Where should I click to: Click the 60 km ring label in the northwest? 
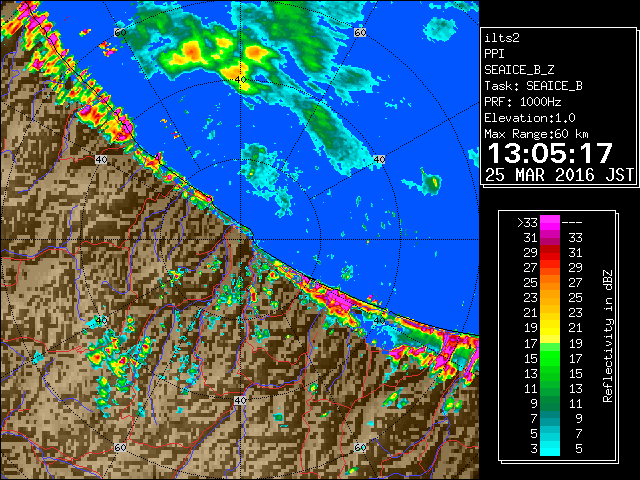click(x=120, y=33)
